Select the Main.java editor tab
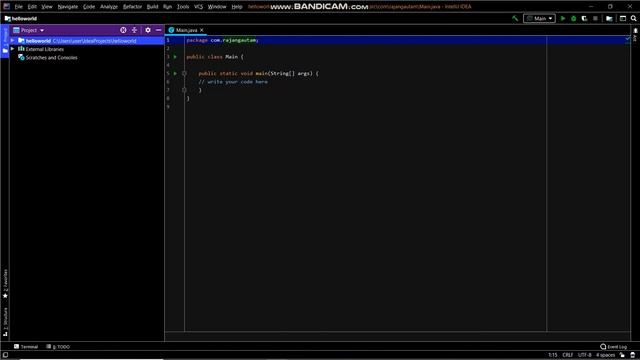640x360 pixels. click(186, 30)
